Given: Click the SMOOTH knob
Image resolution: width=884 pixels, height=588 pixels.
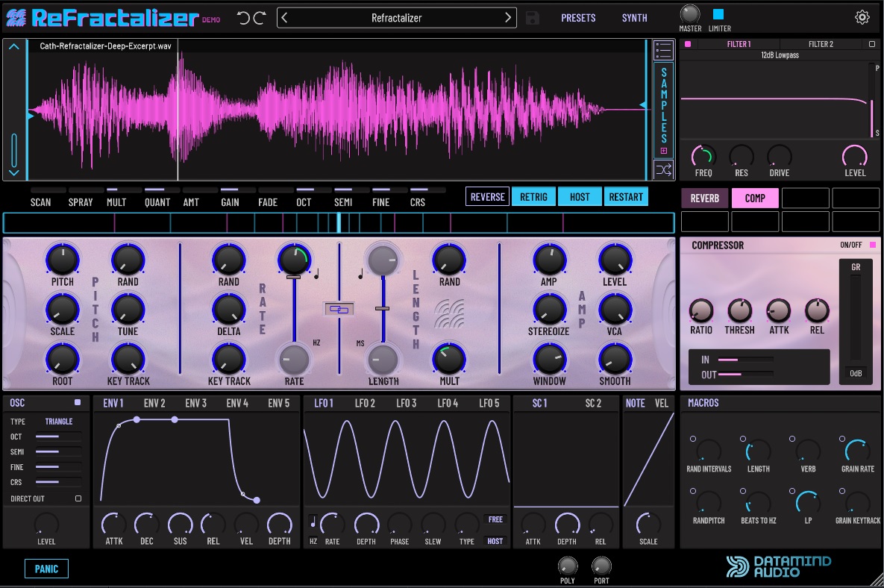Looking at the screenshot, I should (x=615, y=359).
